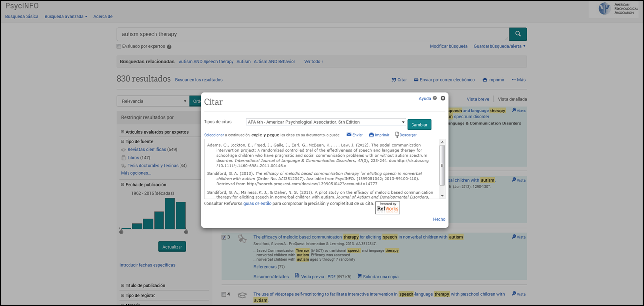
Task: Click the PsycINFO logo title
Action: pos(22,6)
